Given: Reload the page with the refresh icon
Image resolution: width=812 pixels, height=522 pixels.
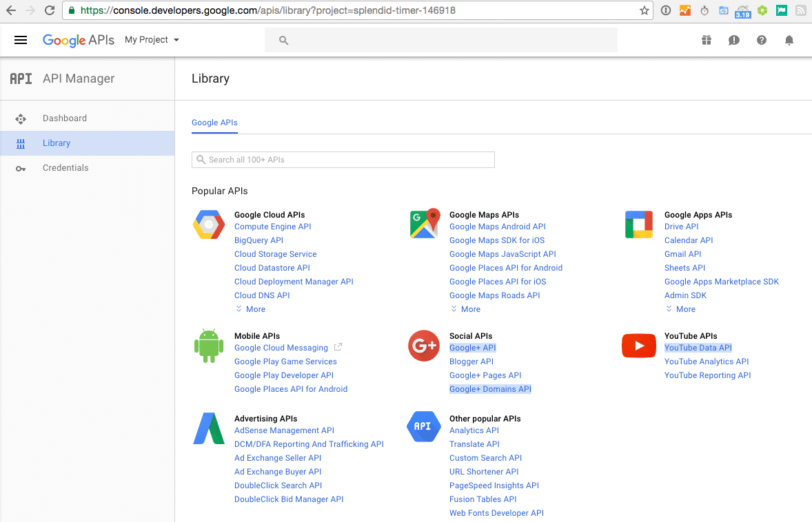Looking at the screenshot, I should pyautogui.click(x=50, y=10).
